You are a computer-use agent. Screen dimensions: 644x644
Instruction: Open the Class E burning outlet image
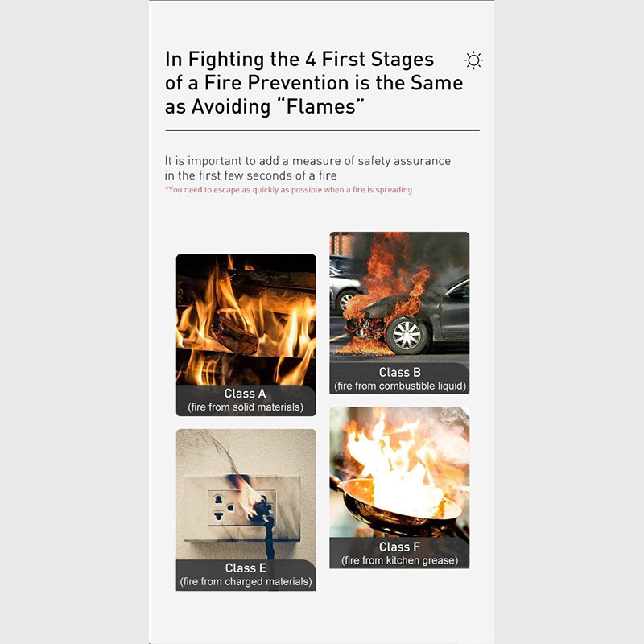pos(246,510)
